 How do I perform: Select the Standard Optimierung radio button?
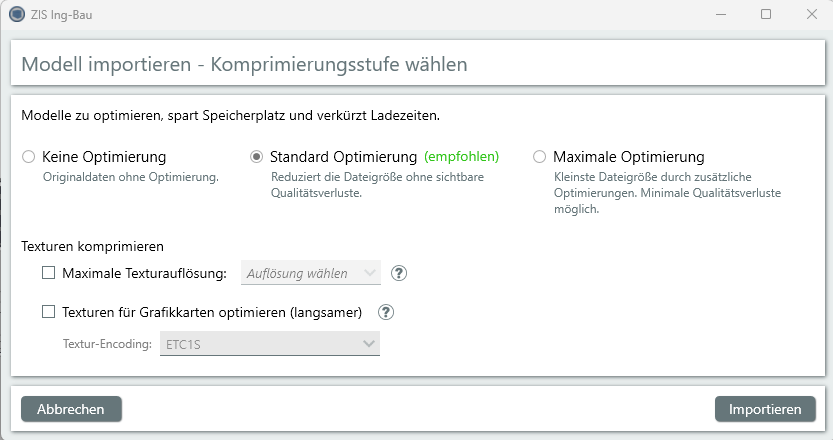257,157
